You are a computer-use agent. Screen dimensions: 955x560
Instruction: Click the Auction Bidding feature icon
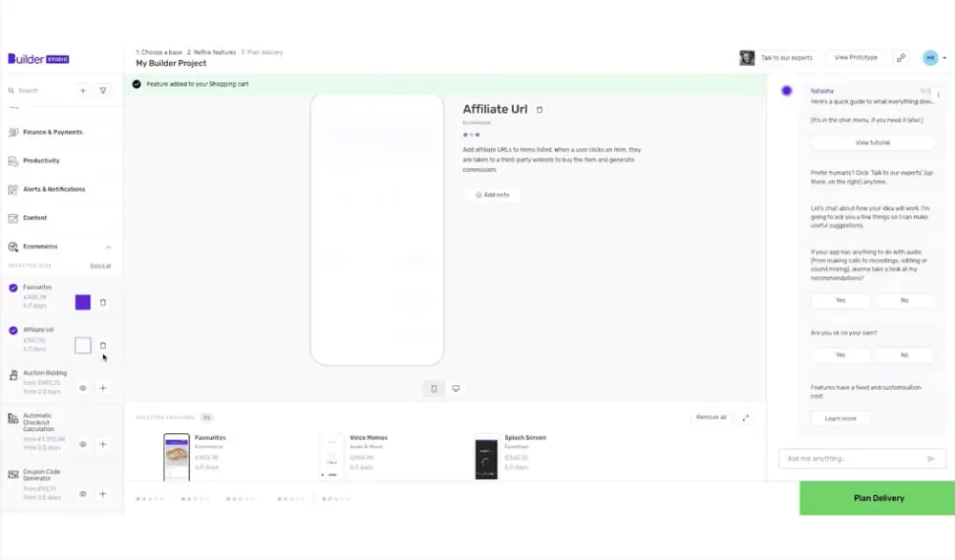(x=13, y=375)
